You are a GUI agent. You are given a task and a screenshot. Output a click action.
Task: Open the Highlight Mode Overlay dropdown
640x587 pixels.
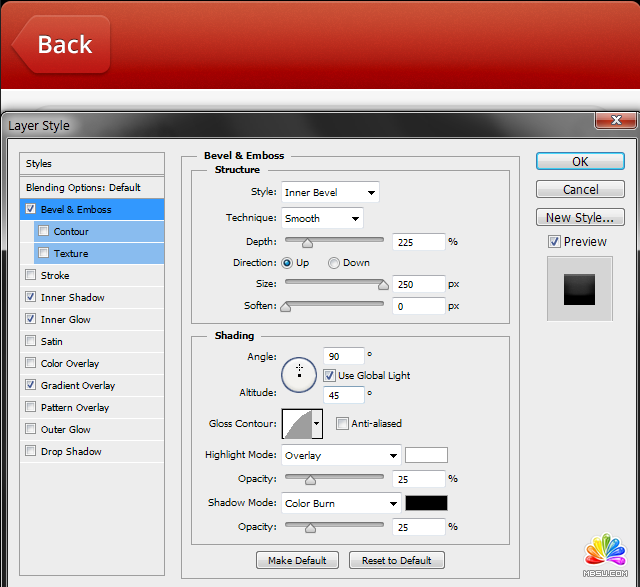point(340,455)
